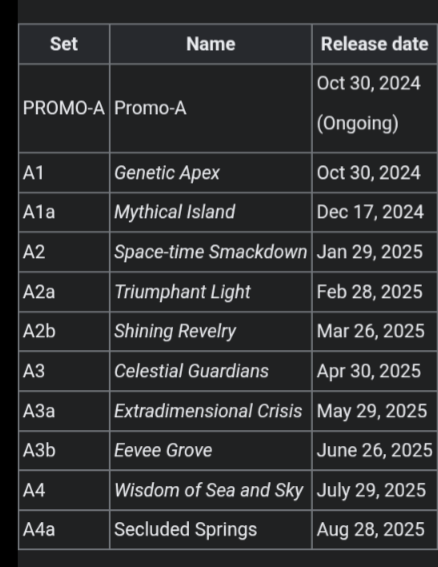Click the Release date column header

[x=375, y=44]
